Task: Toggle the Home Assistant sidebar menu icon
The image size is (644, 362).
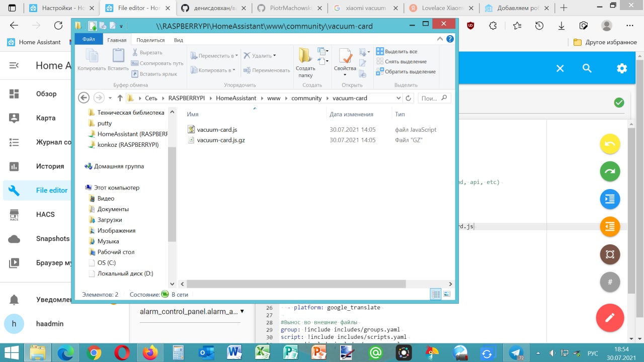Action: pos(14,65)
